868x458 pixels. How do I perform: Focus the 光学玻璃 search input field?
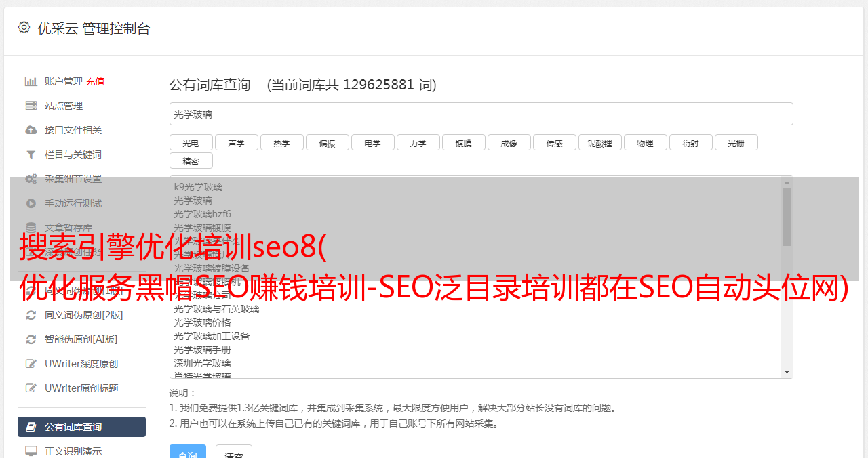click(481, 114)
